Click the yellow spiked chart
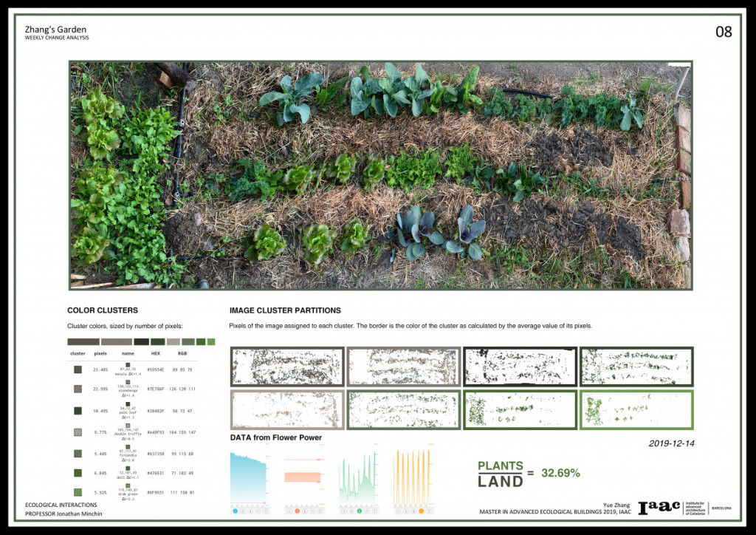Viewport: 756px width, 535px height. [x=413, y=477]
